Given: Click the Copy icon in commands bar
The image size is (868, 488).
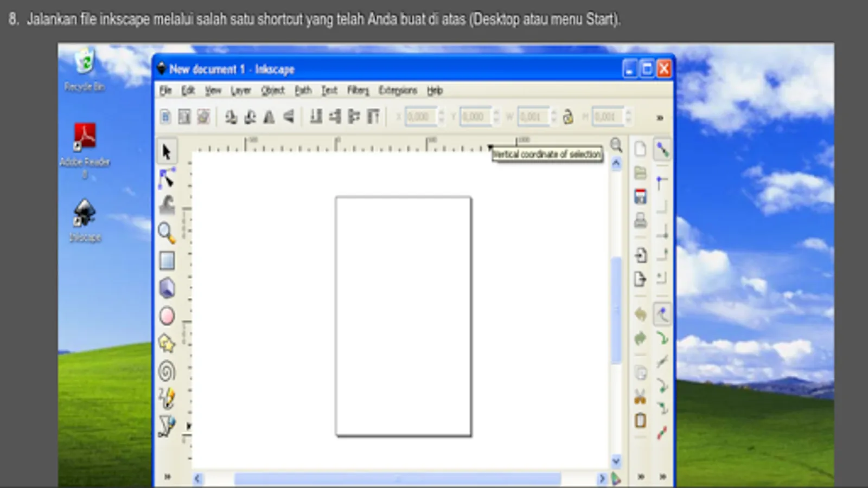Looking at the screenshot, I should pyautogui.click(x=640, y=373).
